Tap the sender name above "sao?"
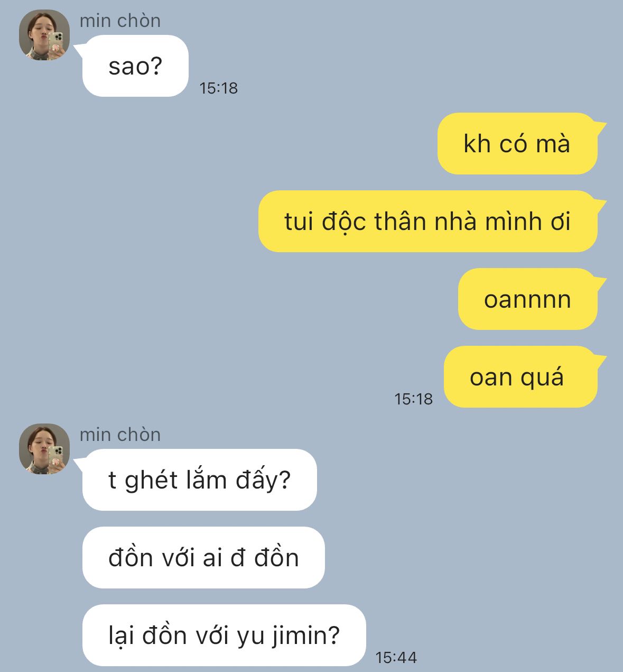The height and width of the screenshot is (672, 623). click(120, 21)
